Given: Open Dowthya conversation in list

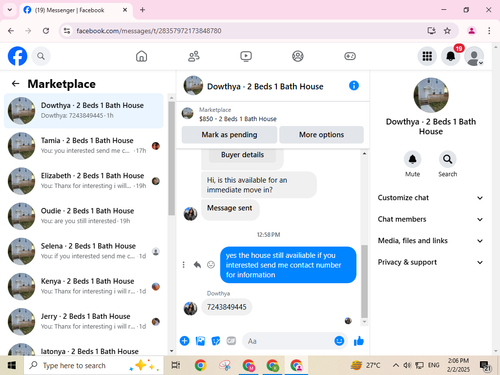Looking at the screenshot, I should click(84, 111).
